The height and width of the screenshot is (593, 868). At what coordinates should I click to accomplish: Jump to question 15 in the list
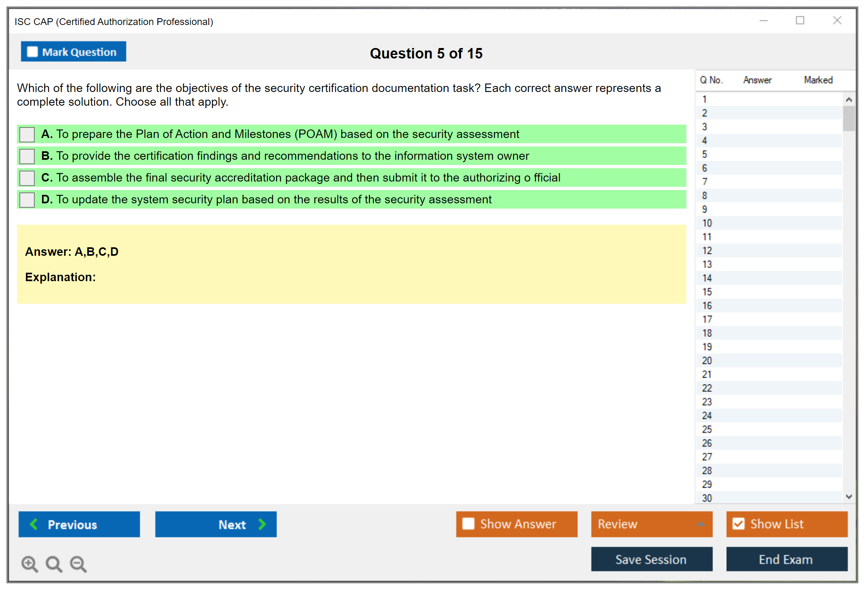pyautogui.click(x=707, y=292)
